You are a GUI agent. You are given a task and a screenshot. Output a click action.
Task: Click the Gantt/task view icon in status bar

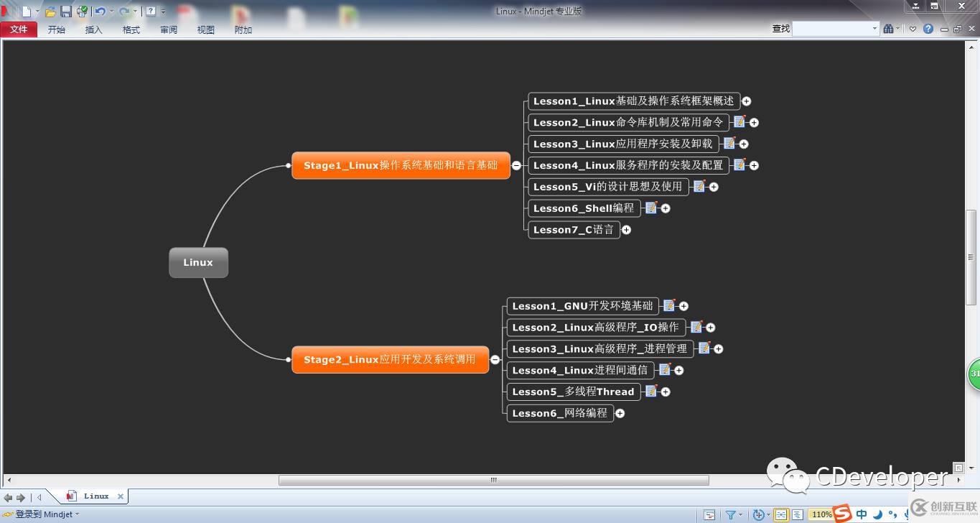[x=709, y=514]
